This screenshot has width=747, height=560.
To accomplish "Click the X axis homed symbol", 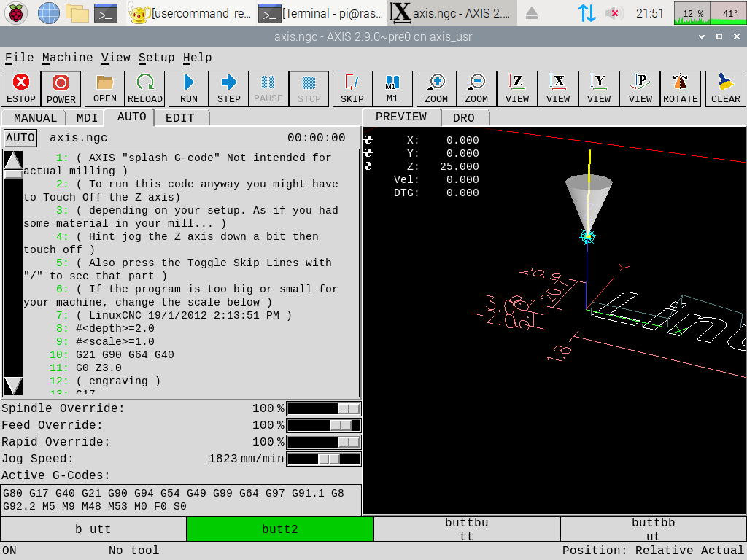I will point(368,140).
